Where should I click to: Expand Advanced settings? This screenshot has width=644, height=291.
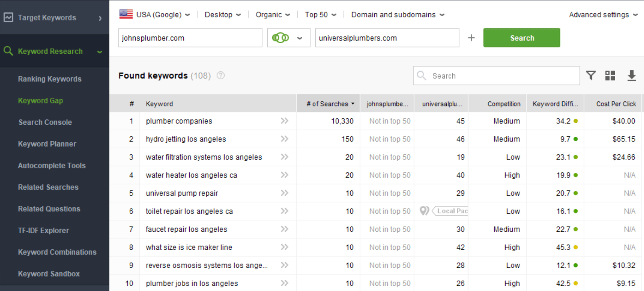603,14
